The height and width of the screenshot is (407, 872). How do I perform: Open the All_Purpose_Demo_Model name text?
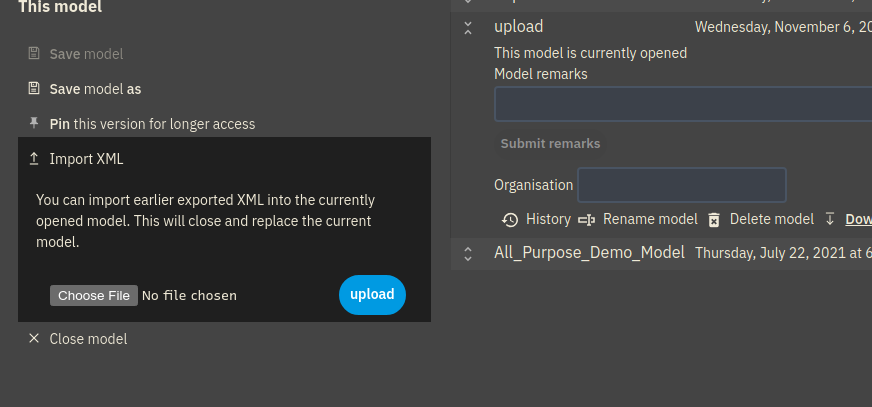pos(589,253)
